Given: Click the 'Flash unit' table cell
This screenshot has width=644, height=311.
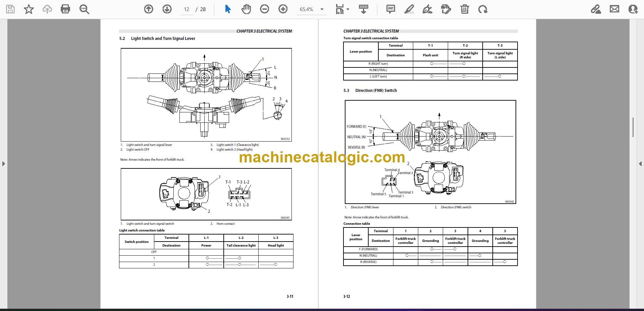Looking at the screenshot, I should (x=430, y=55).
